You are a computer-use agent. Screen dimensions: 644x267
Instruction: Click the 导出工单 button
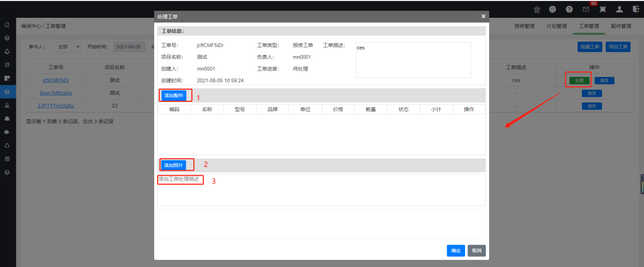point(619,47)
